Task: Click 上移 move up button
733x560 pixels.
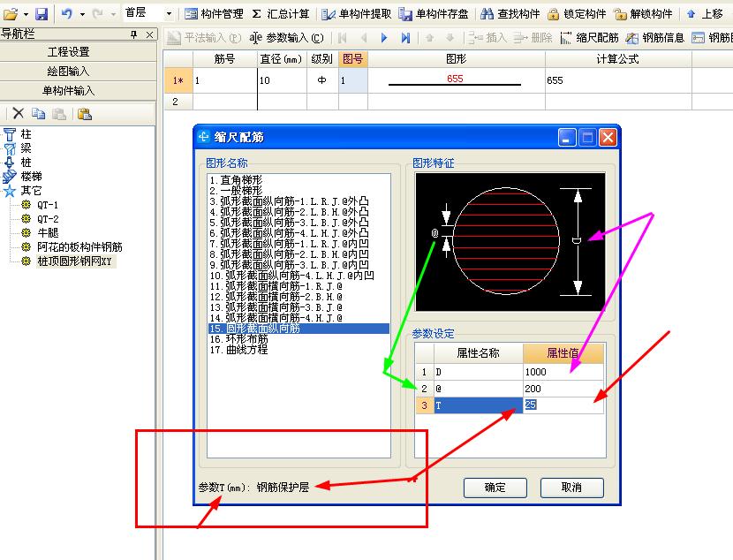Action: 705,14
